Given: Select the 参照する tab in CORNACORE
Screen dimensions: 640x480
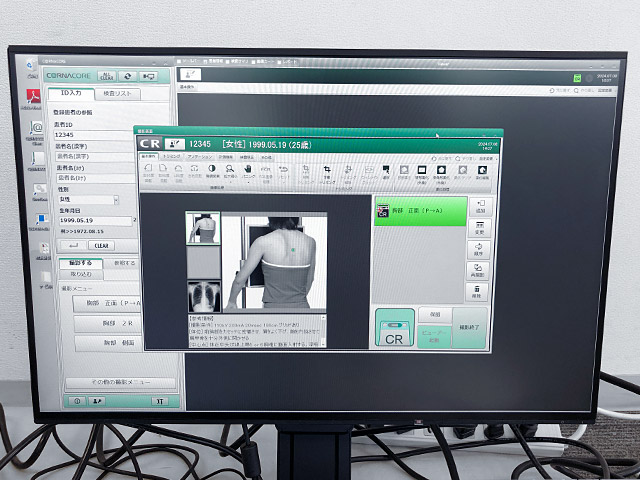Looking at the screenshot, I should (122, 263).
